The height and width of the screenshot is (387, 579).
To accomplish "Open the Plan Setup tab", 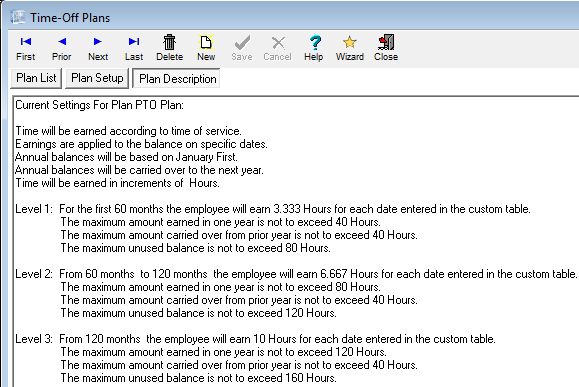I will click(97, 78).
